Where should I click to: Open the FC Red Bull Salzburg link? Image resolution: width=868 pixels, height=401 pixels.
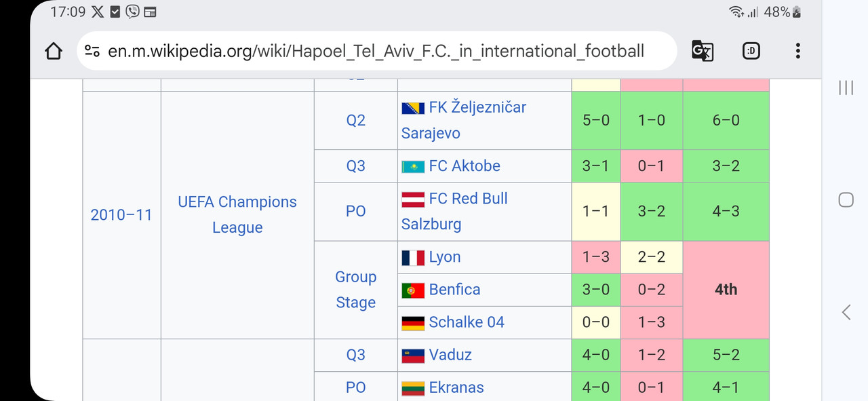pos(454,211)
